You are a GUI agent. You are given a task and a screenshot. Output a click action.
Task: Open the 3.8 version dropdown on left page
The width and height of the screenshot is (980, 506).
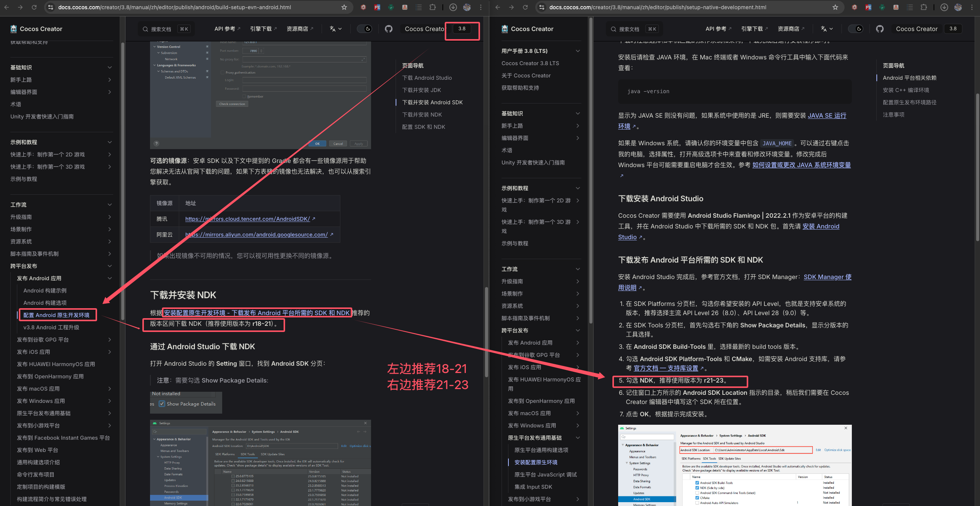(462, 29)
